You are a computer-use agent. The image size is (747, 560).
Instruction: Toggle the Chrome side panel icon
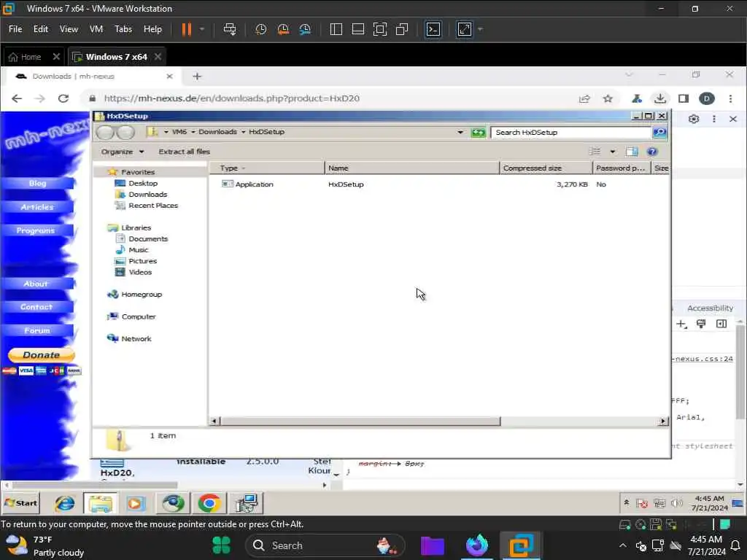[684, 98]
